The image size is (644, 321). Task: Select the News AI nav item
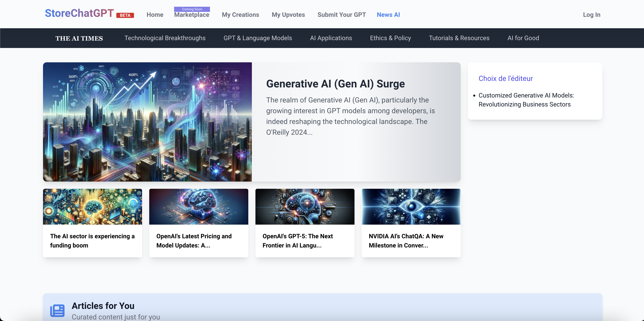388,15
